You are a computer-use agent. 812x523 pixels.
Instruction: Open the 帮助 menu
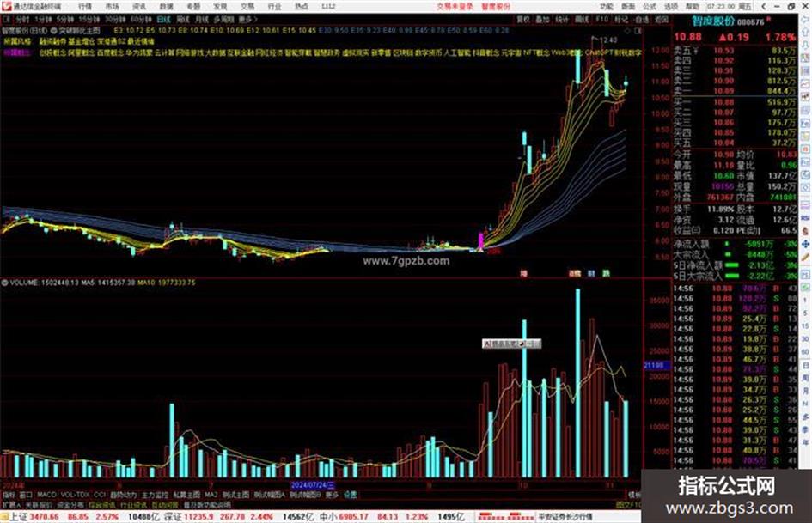coord(693,7)
